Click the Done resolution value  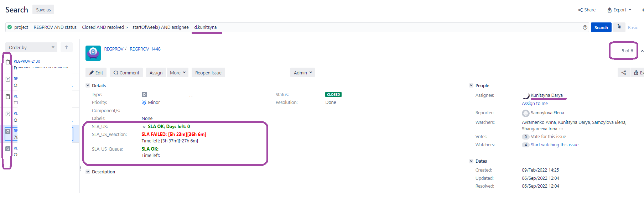tap(331, 103)
